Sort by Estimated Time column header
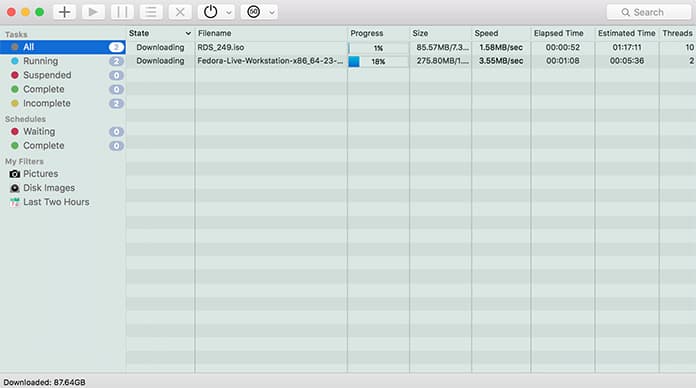 point(627,33)
